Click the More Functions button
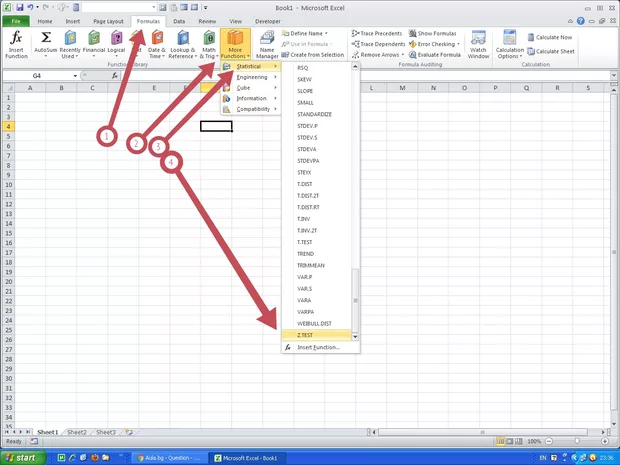The width and height of the screenshot is (620, 465). 235,44
